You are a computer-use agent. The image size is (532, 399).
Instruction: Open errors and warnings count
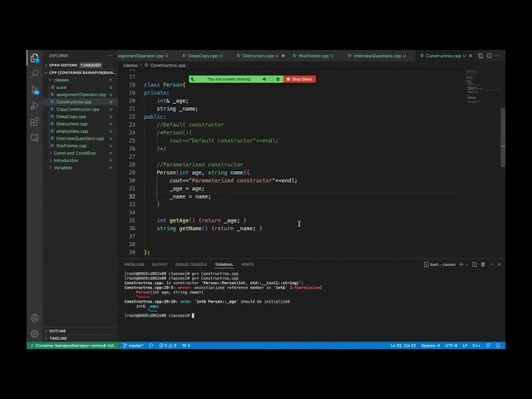[x=168, y=346]
